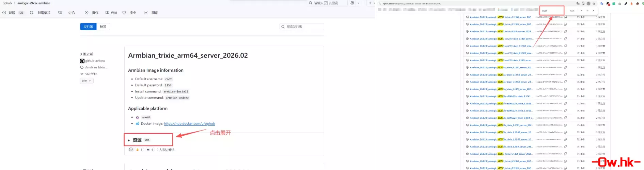Click the bookmark star in address bar
644x170 pixels.
coord(594,3)
